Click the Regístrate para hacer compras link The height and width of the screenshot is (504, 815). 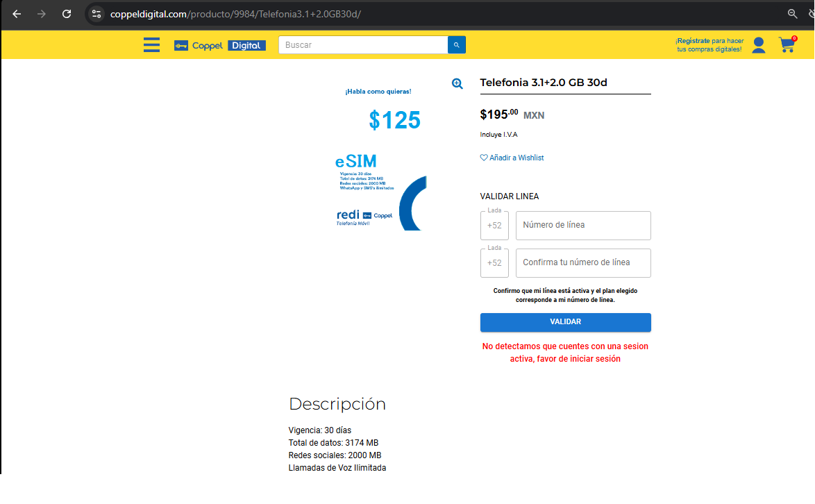click(709, 44)
